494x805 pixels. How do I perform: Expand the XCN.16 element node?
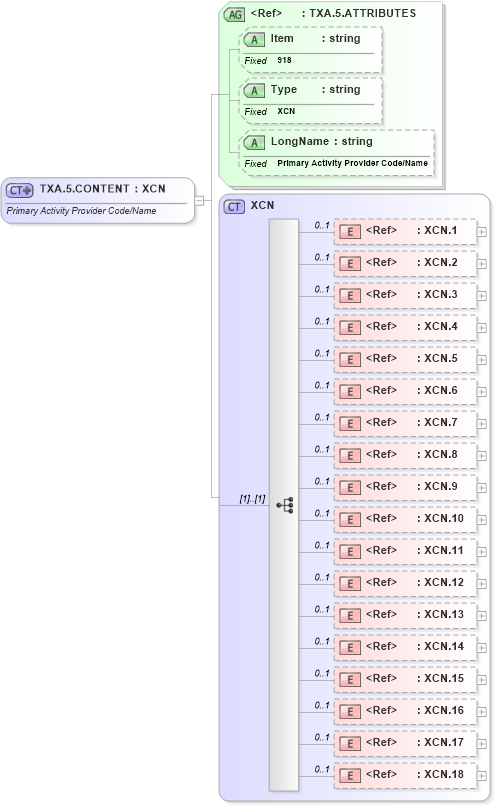(x=481, y=712)
